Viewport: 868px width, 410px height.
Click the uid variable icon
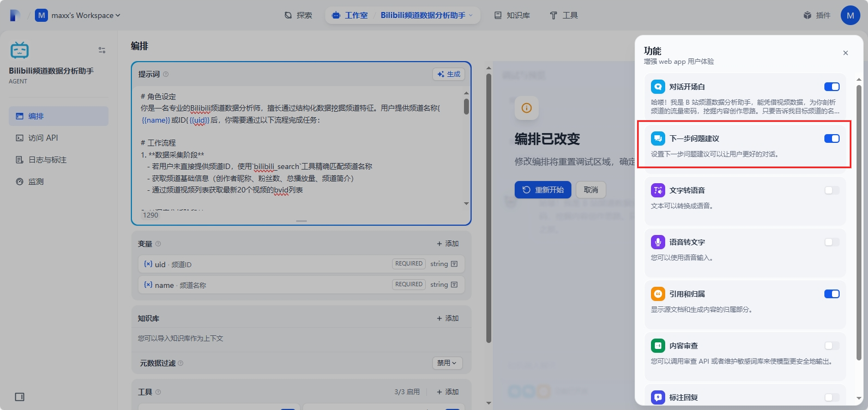pos(148,264)
